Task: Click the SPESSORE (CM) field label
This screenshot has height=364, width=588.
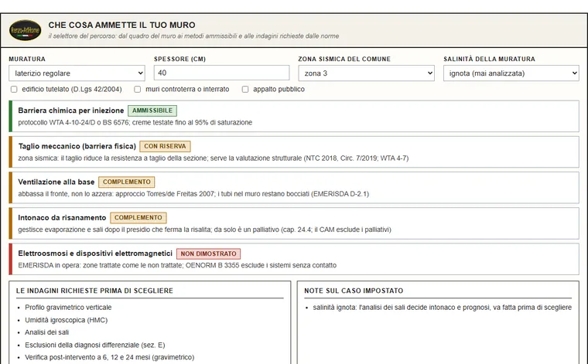Action: click(180, 60)
